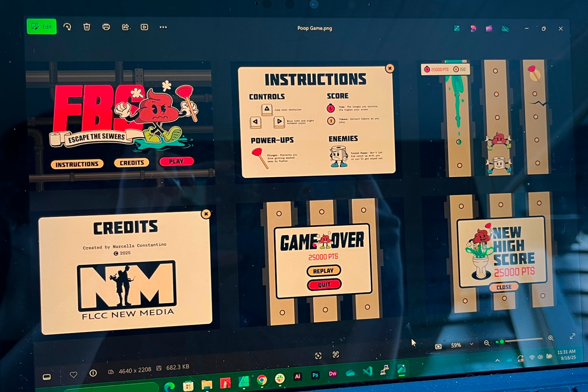
Task: Launch Adobe Photoshop from the taskbar
Action: (315, 375)
